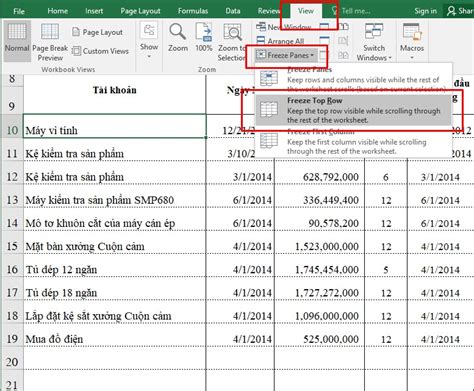The width and height of the screenshot is (474, 391).
Task: Click Zoom to Selection icon
Action: 232,33
